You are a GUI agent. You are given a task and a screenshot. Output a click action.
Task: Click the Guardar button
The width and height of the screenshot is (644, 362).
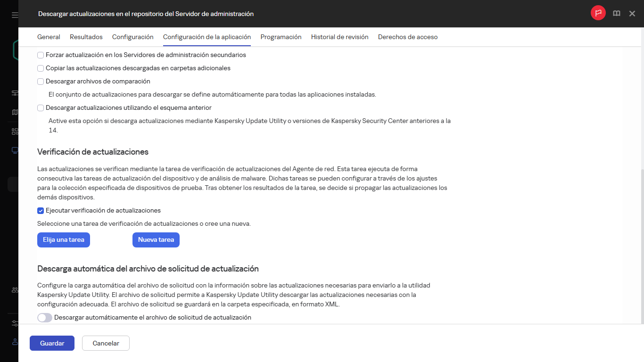tap(52, 343)
